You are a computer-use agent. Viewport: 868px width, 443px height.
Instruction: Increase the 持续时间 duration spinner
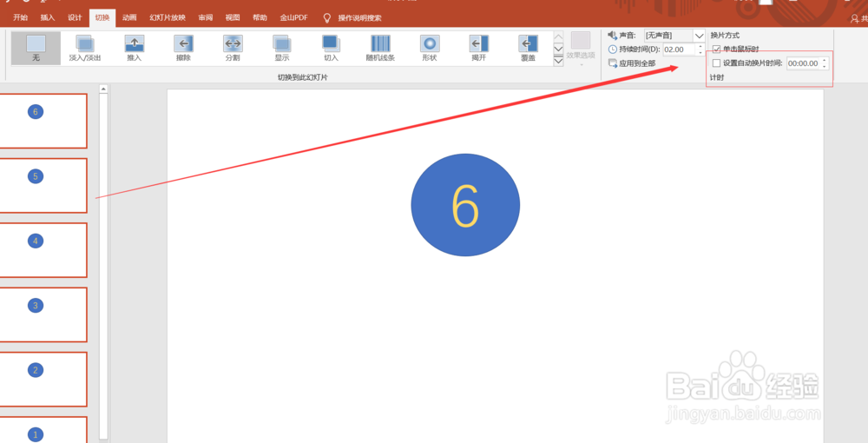pyautogui.click(x=700, y=47)
